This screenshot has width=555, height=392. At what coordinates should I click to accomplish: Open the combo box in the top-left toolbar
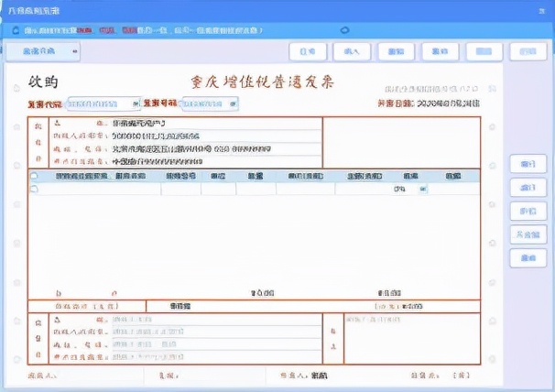coord(43,51)
